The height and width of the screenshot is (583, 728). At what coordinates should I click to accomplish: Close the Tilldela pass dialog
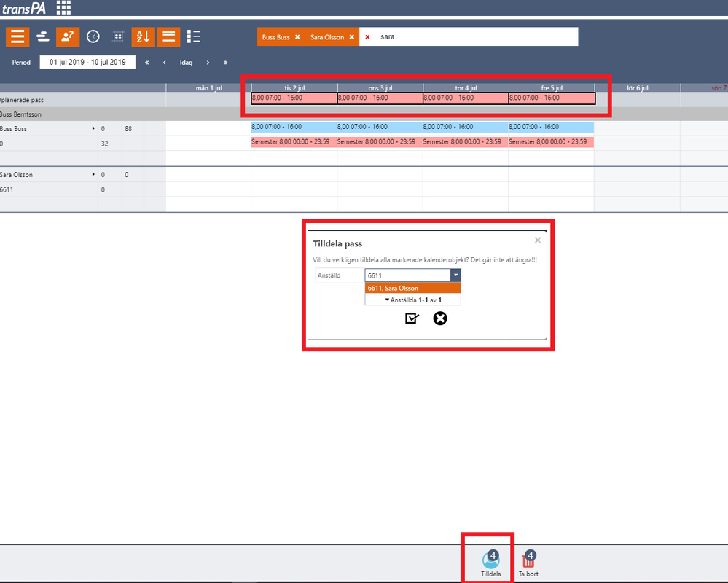click(x=538, y=240)
